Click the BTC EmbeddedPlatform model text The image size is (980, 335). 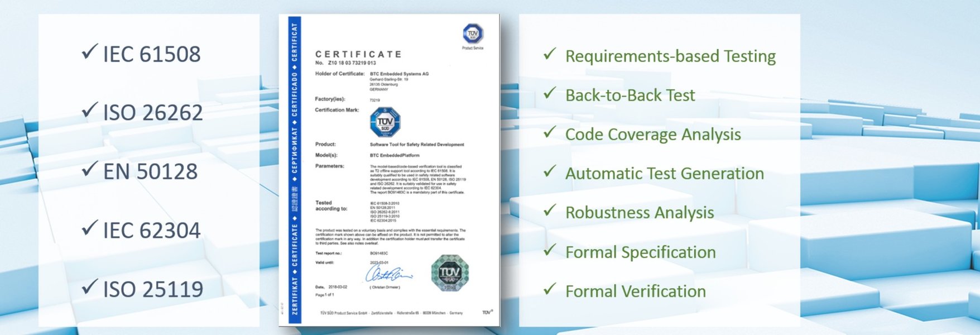pyautogui.click(x=395, y=155)
